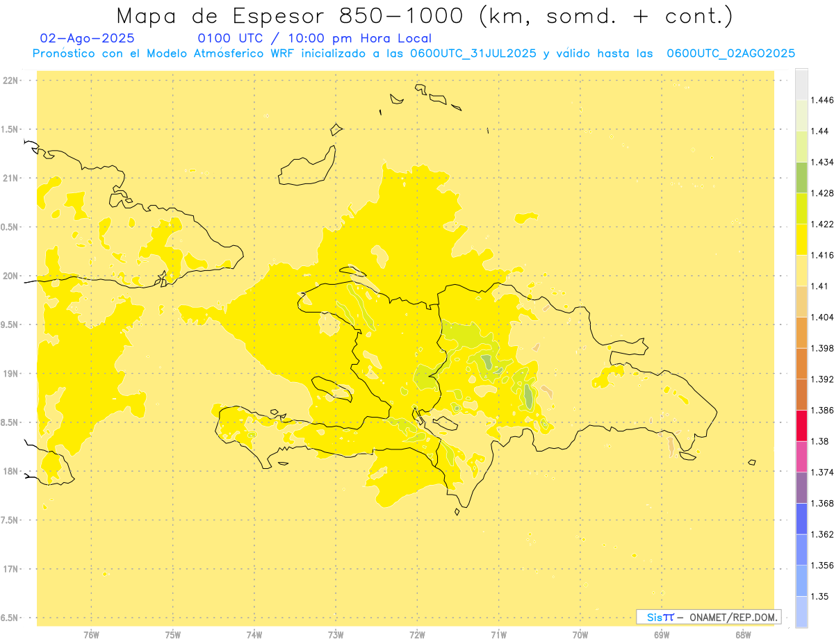Click the 73W longitude label

tap(336, 634)
